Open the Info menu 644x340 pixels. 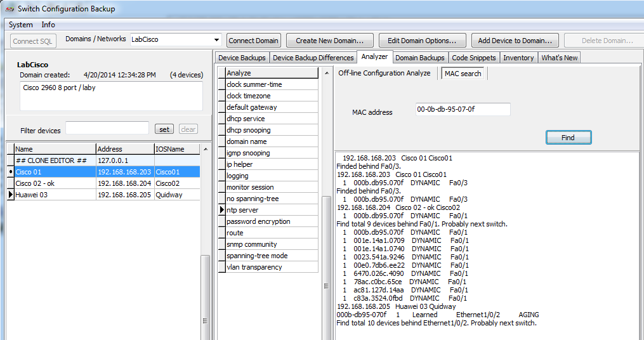[48, 25]
